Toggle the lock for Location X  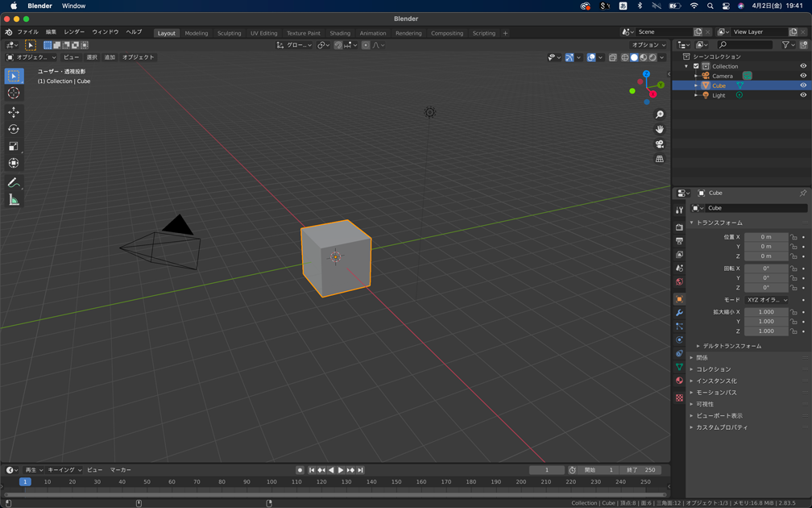793,237
